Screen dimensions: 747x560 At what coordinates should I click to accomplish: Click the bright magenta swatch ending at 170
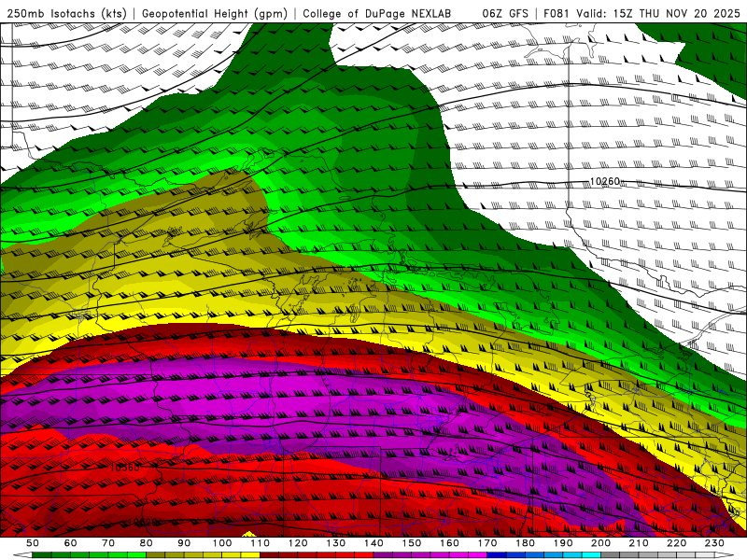(477, 555)
